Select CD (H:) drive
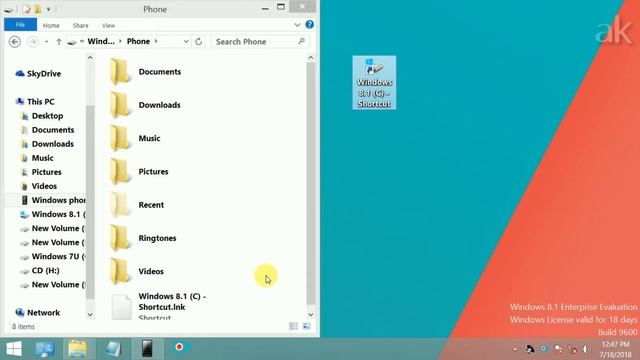 [x=40, y=271]
